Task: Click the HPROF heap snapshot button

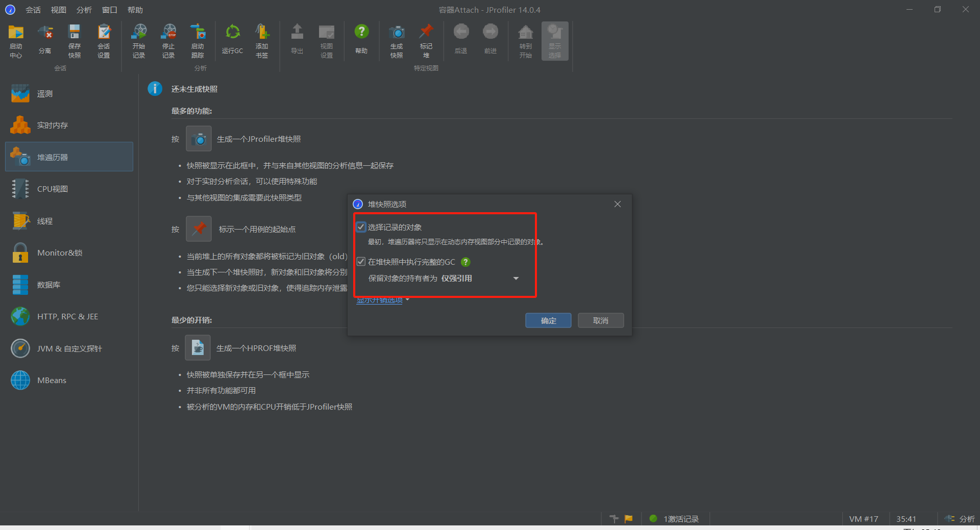Action: pos(198,348)
